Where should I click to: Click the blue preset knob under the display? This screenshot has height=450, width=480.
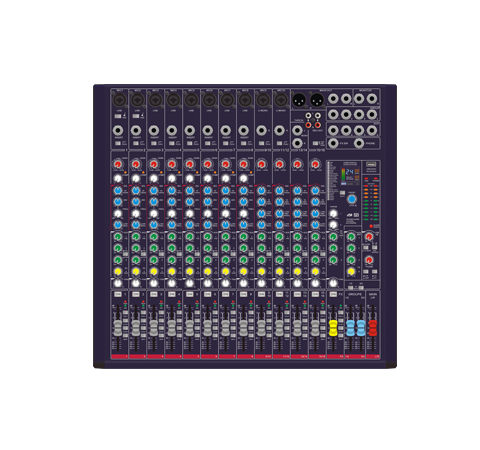pos(352,199)
